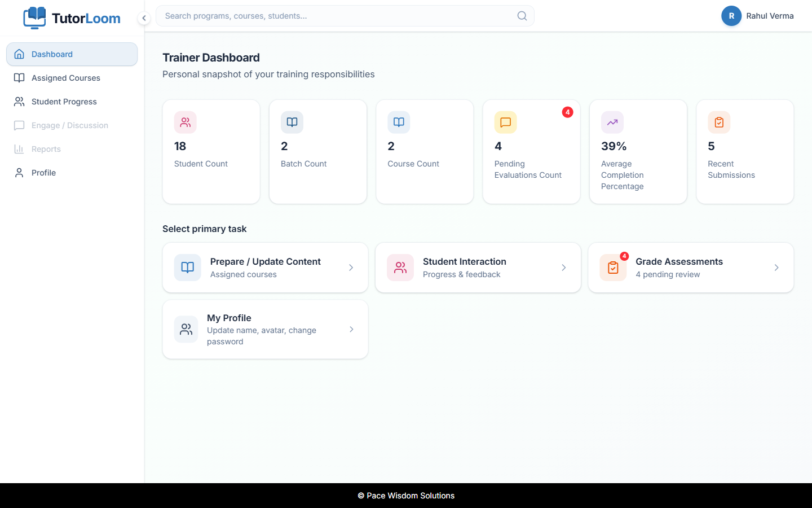
Task: Click the Pending Evaluations chat icon
Action: (x=505, y=122)
